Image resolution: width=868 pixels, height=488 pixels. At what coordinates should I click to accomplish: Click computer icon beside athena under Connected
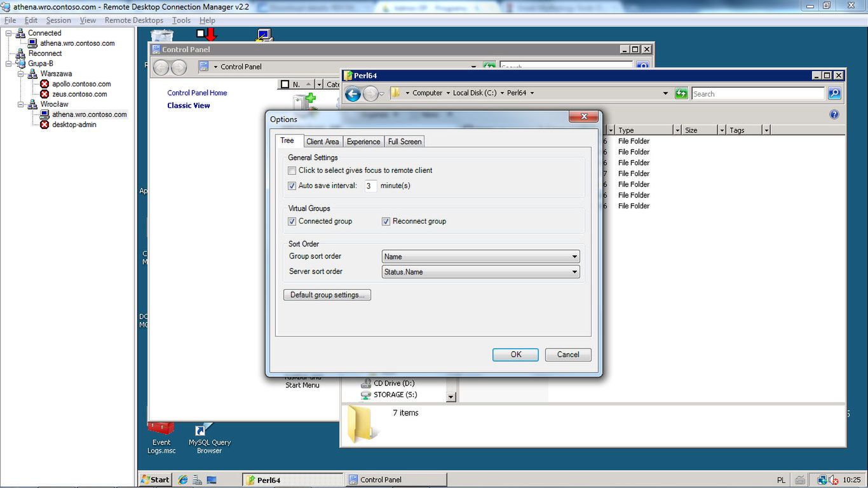(32, 43)
